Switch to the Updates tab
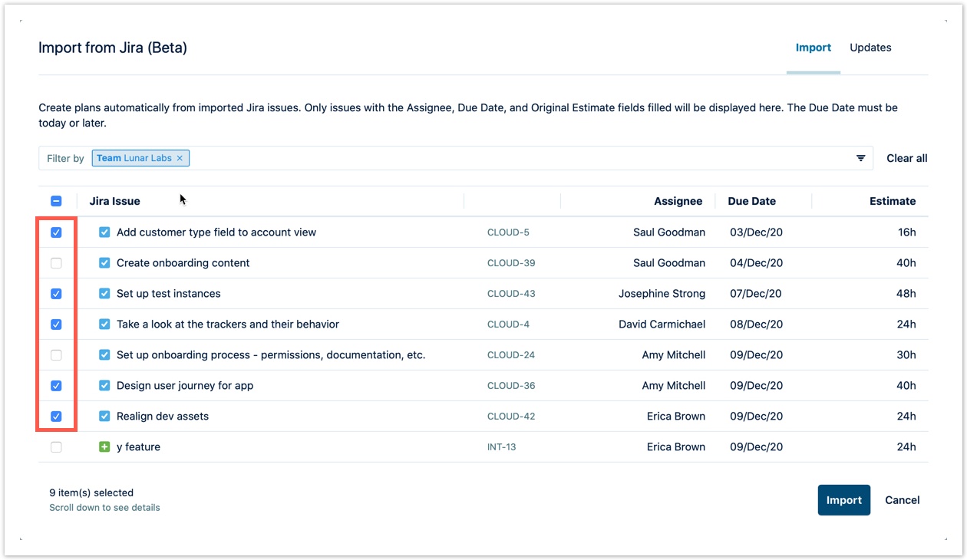The width and height of the screenshot is (967, 560). 870,48
